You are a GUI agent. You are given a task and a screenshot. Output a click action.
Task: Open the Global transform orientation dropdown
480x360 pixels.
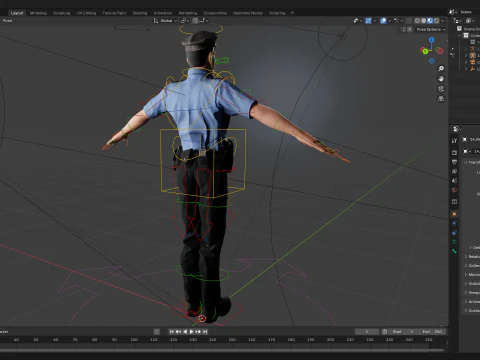(x=165, y=21)
